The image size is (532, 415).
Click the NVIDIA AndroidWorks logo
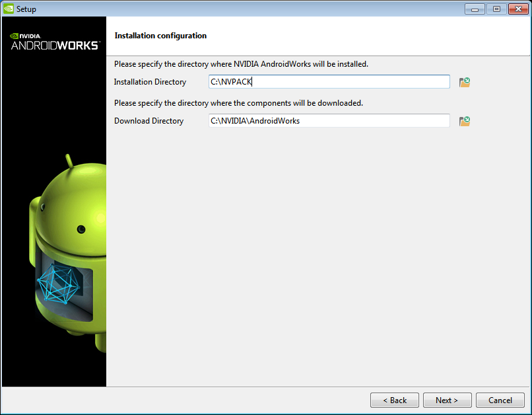pos(55,42)
